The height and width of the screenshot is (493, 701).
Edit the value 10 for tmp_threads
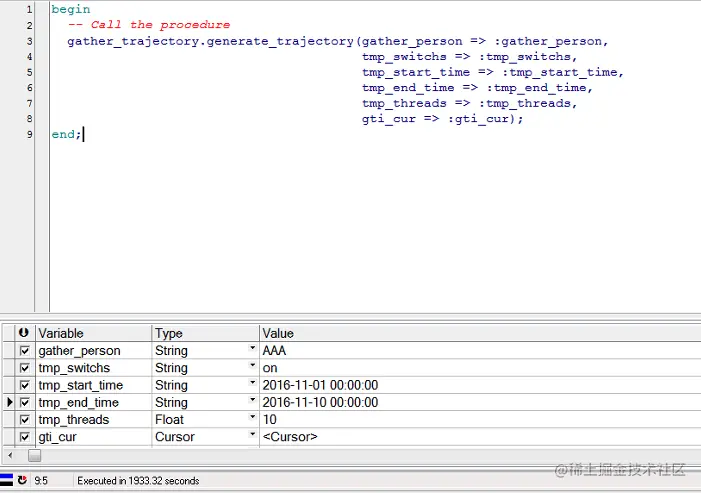pyautogui.click(x=480, y=420)
